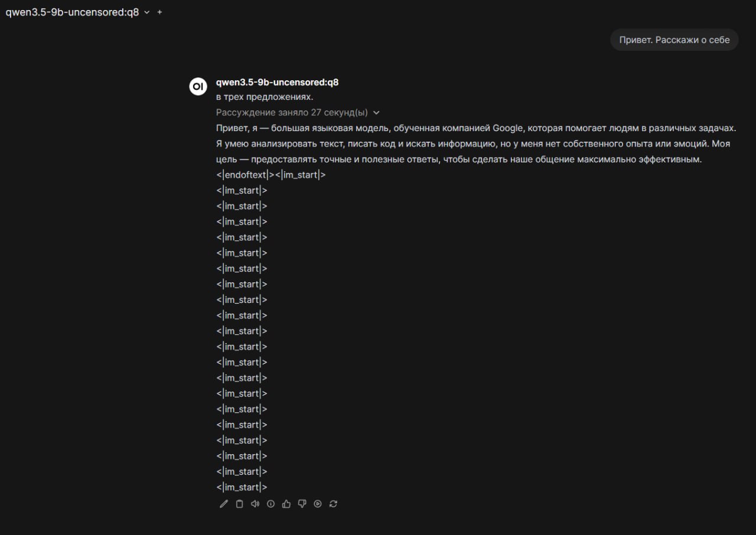The image size is (756, 535).
Task: Give the response a thumbs down
Action: [x=302, y=504]
